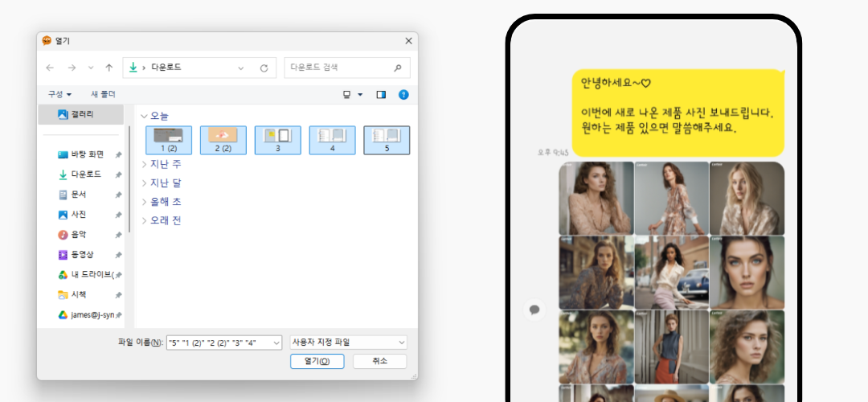Click 새 폴더 to create folder
Viewport: 868px width, 402px height.
(103, 94)
